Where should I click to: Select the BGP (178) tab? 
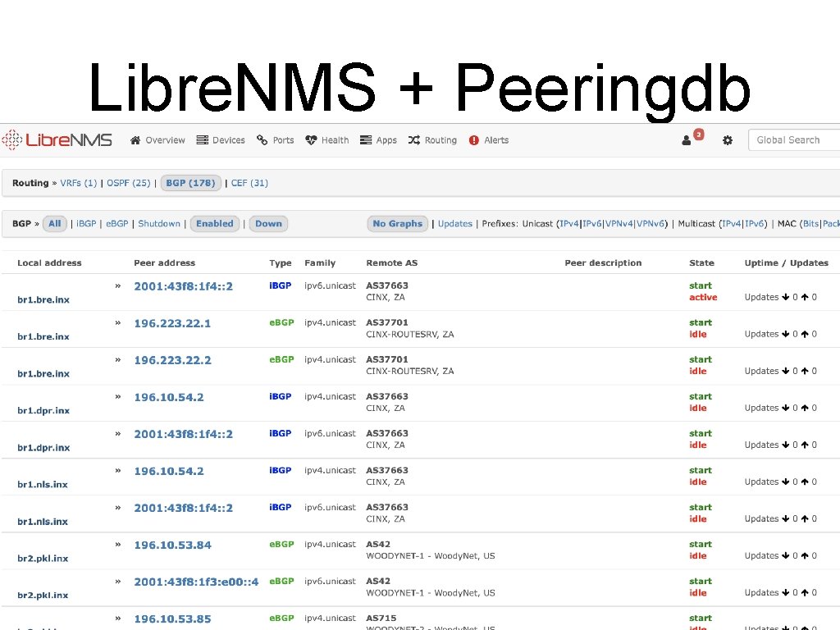[190, 183]
